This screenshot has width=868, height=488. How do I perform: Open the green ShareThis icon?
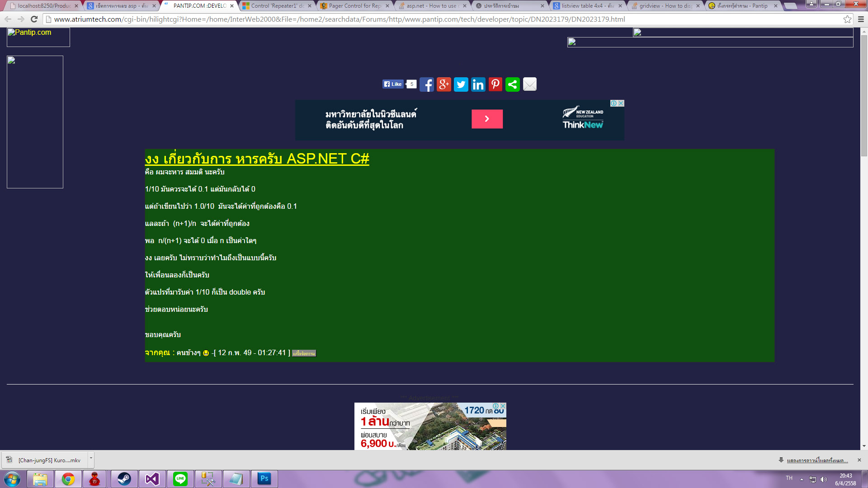pos(512,84)
